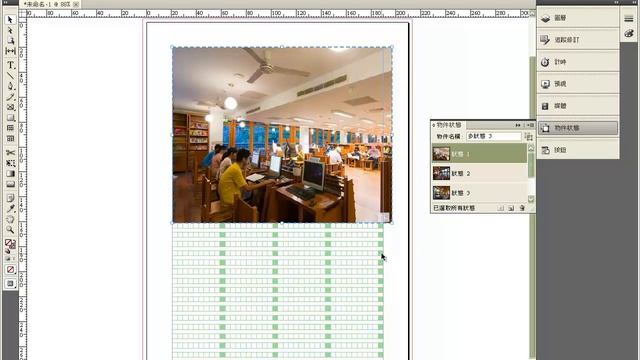Click the 物件名稱 name input field

pyautogui.click(x=494, y=136)
